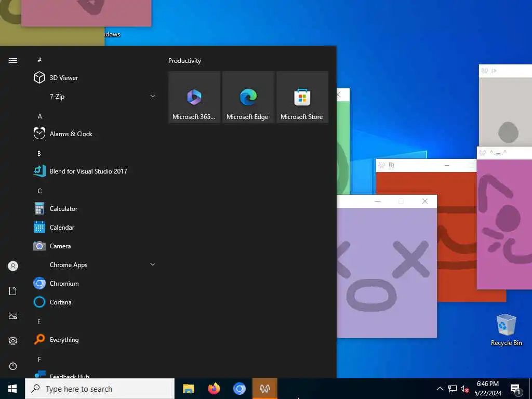
Task: Jump to the # letter section
Action: click(x=39, y=60)
